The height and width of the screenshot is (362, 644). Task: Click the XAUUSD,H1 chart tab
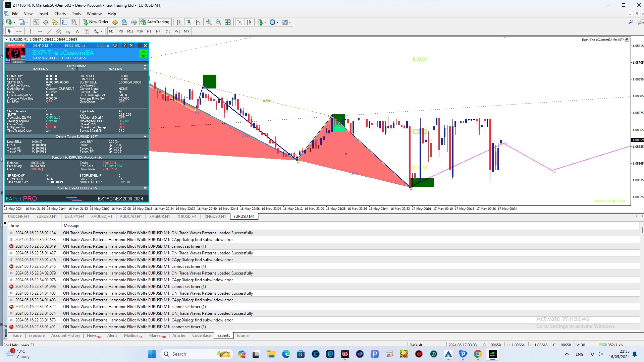102,217
